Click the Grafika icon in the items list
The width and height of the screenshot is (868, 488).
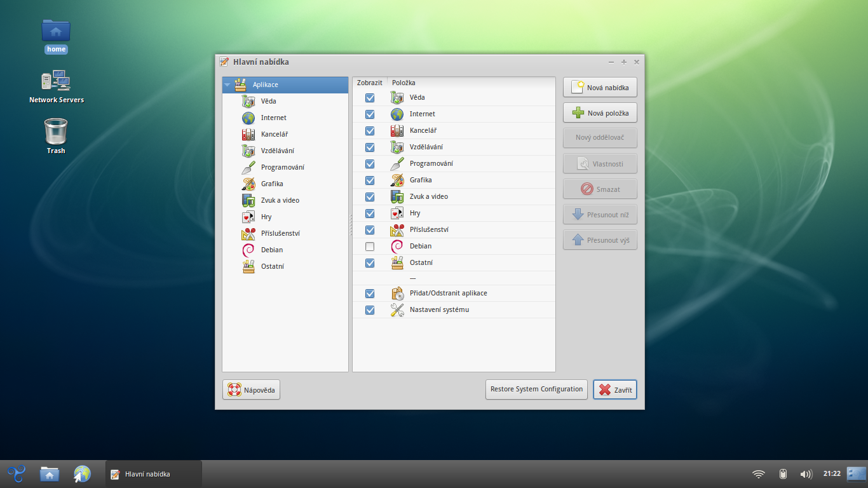(x=397, y=180)
